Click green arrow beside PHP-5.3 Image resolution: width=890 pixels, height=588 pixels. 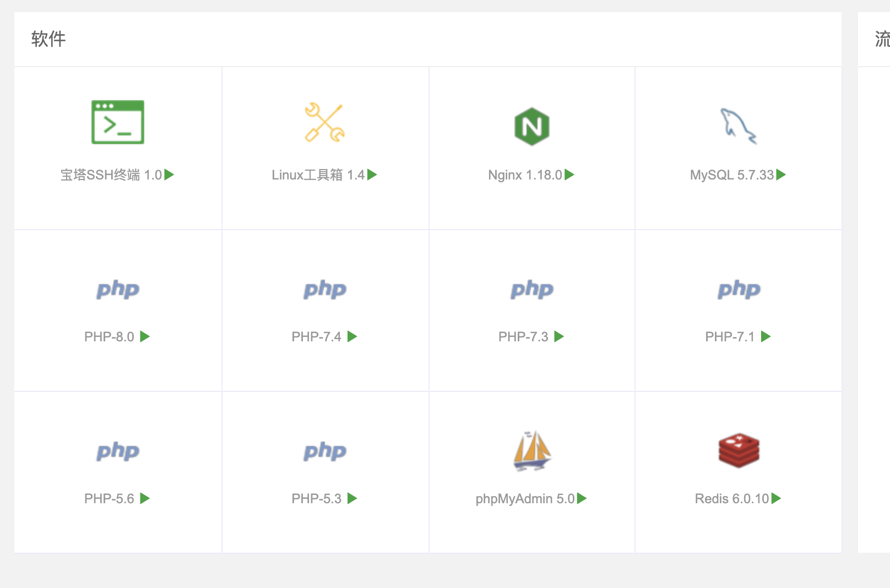click(352, 498)
